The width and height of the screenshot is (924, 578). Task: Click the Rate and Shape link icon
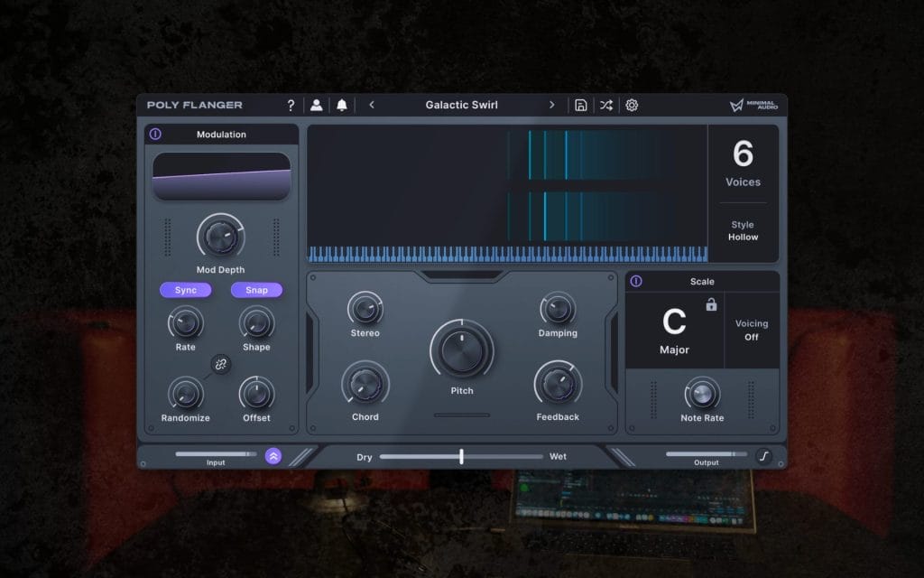click(221, 365)
